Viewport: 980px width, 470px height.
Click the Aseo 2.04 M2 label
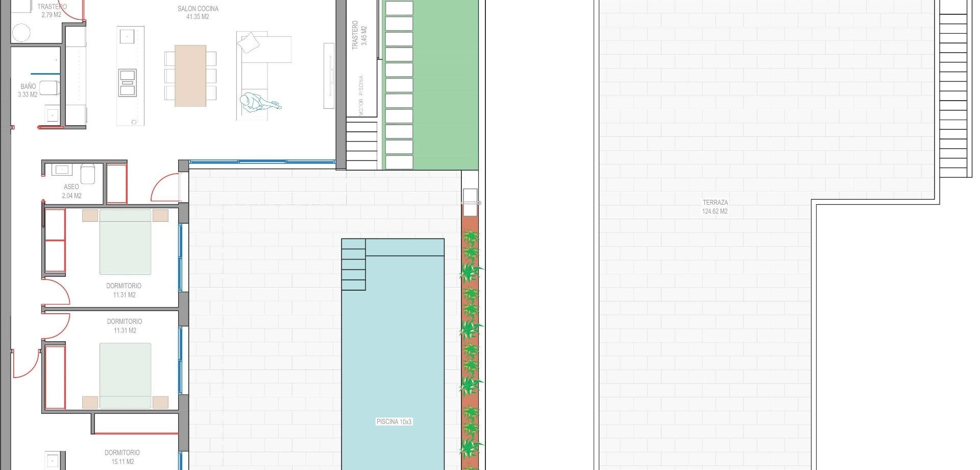click(x=71, y=191)
